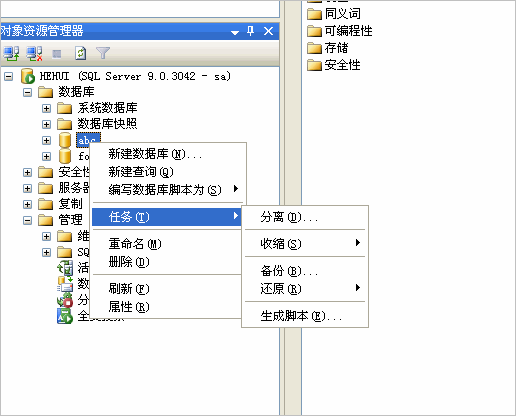Select the HEHUI SQL Server node icon

point(28,76)
